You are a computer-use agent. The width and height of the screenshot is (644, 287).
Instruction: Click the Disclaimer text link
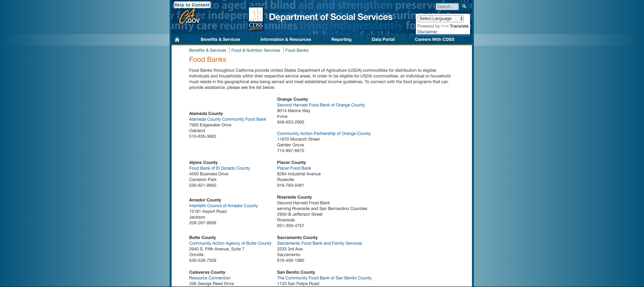[427, 32]
